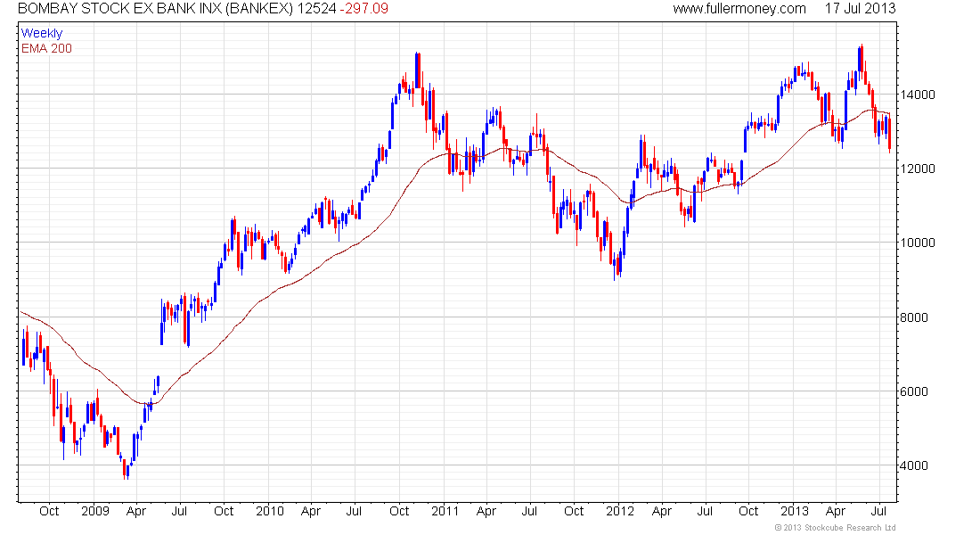Viewport: 980px width, 535px height.
Task: Click the 'Oct' label just before 2012
Action: pos(574,511)
